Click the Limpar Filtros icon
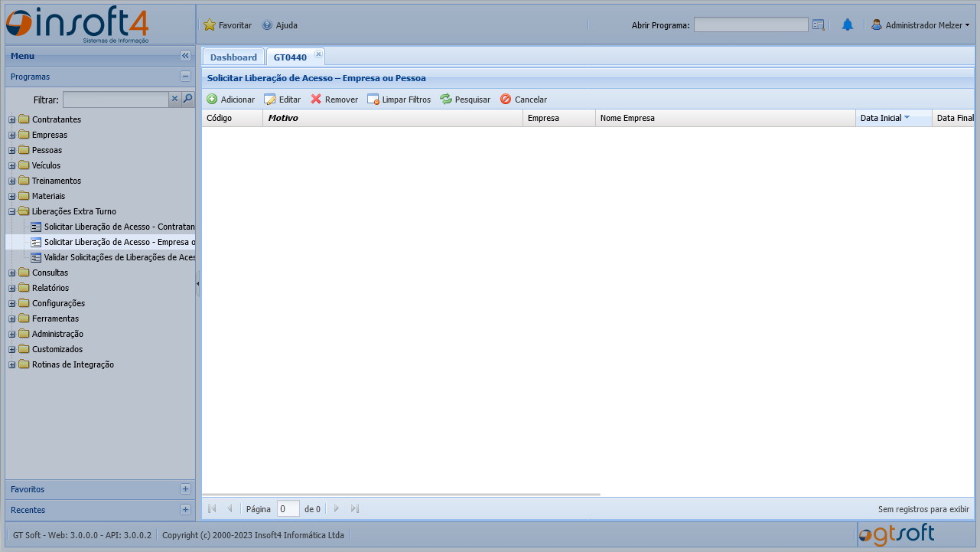 (373, 100)
